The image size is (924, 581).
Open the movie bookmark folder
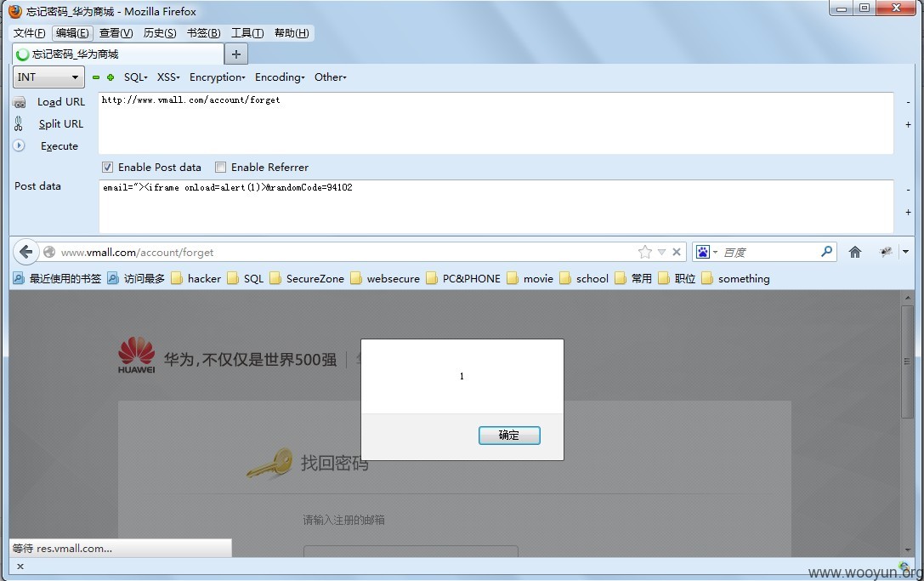tap(530, 278)
